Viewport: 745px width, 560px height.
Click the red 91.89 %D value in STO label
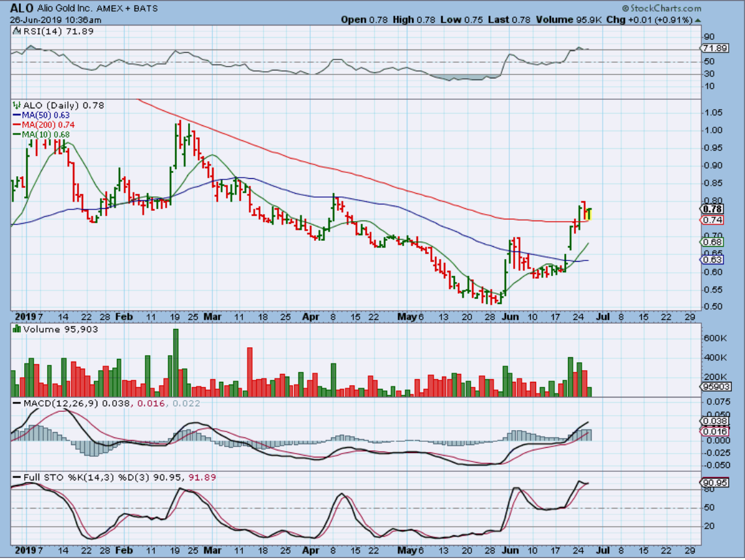pos(202,477)
